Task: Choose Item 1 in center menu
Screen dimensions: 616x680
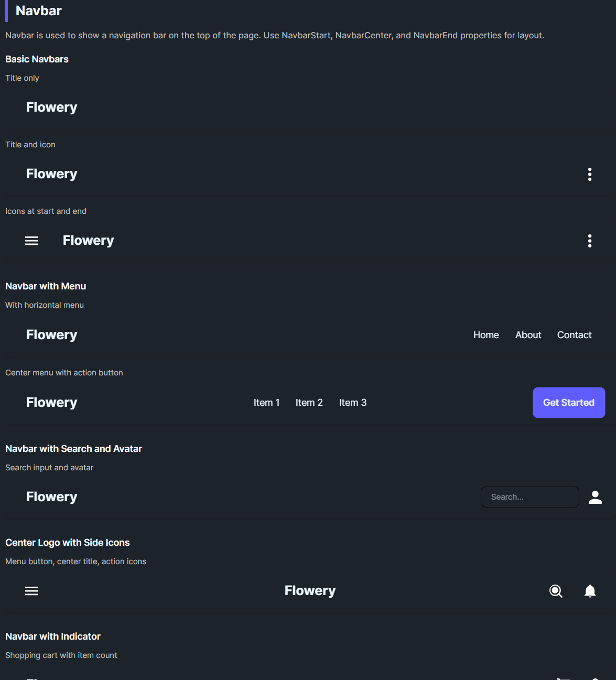Action: coord(266,403)
